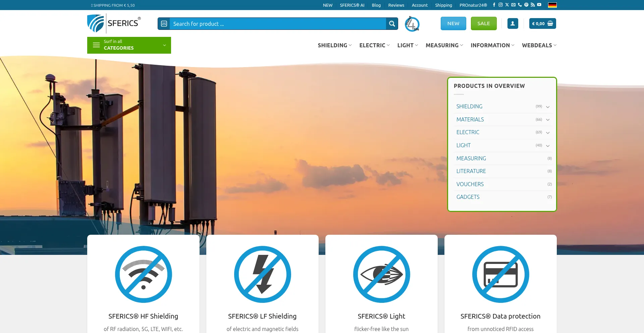Click the LF Shielding lightning icon
Screen dimensions: 644x333
coord(263,274)
